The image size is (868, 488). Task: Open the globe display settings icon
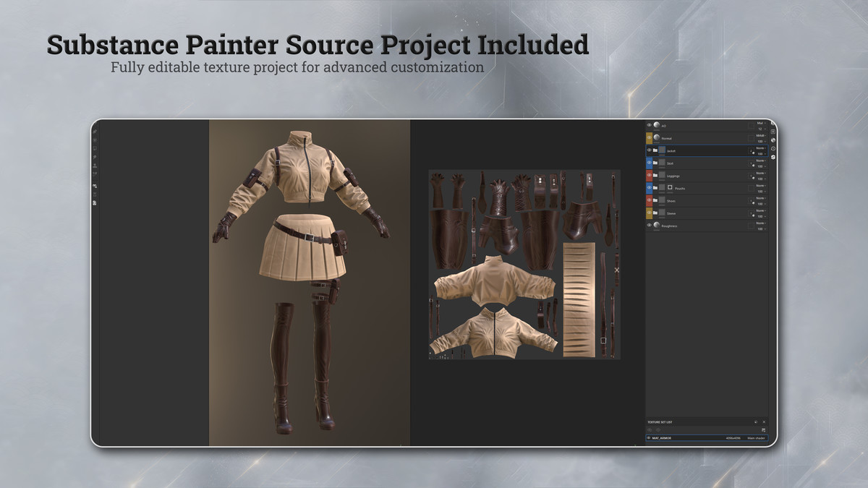point(773,140)
